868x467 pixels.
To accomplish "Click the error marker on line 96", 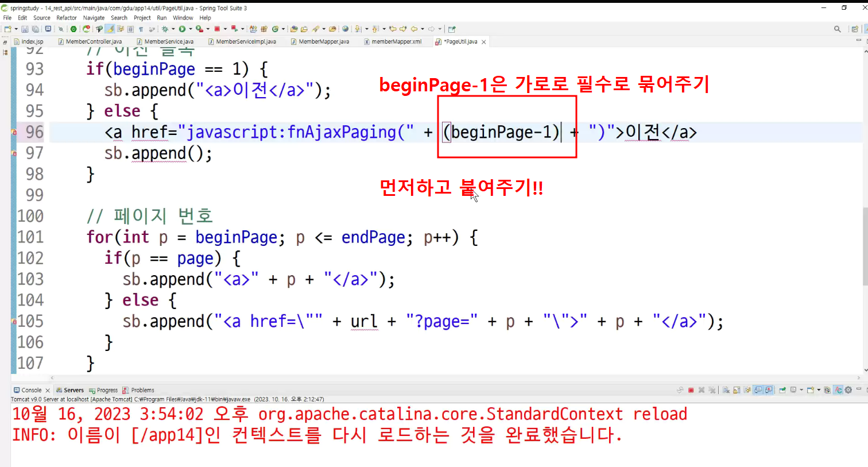I will pos(14,133).
